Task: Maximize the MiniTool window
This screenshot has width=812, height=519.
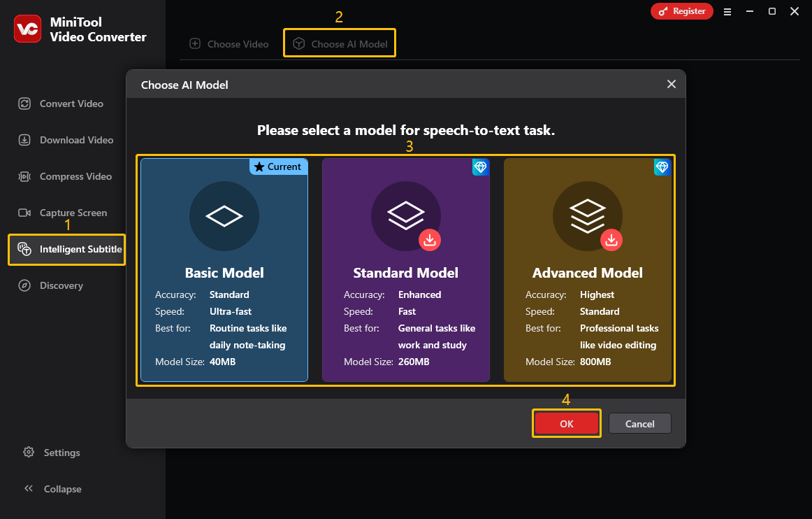Action: coord(771,11)
